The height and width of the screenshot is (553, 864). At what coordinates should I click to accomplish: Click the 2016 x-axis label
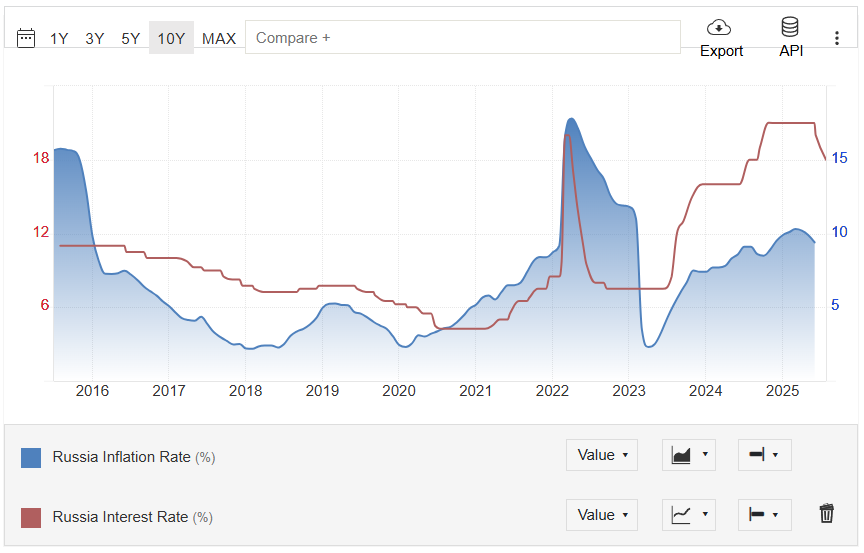tap(92, 391)
